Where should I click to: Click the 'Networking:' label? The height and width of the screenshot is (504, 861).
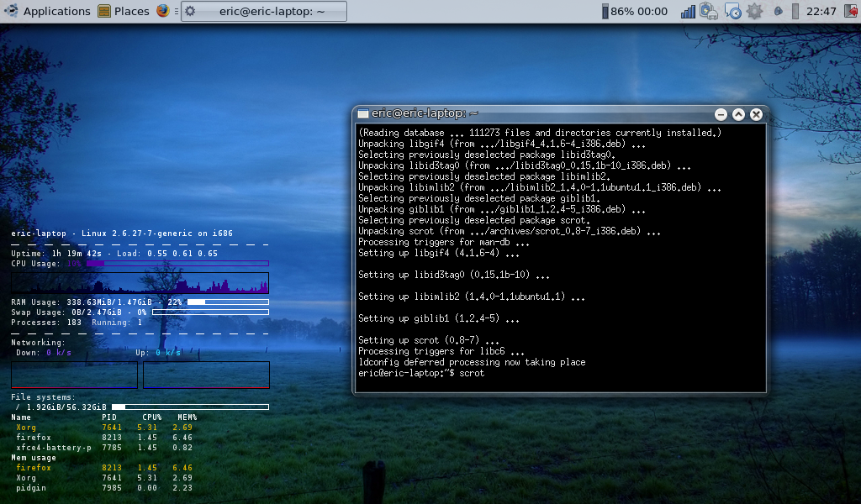[39, 342]
